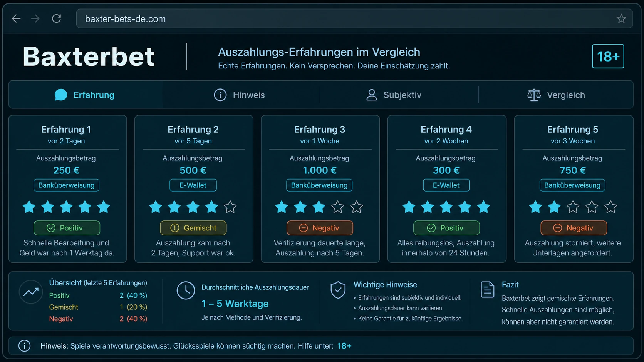Open the Vergleich tab
Viewport: 644px width, 362px height.
tap(556, 95)
